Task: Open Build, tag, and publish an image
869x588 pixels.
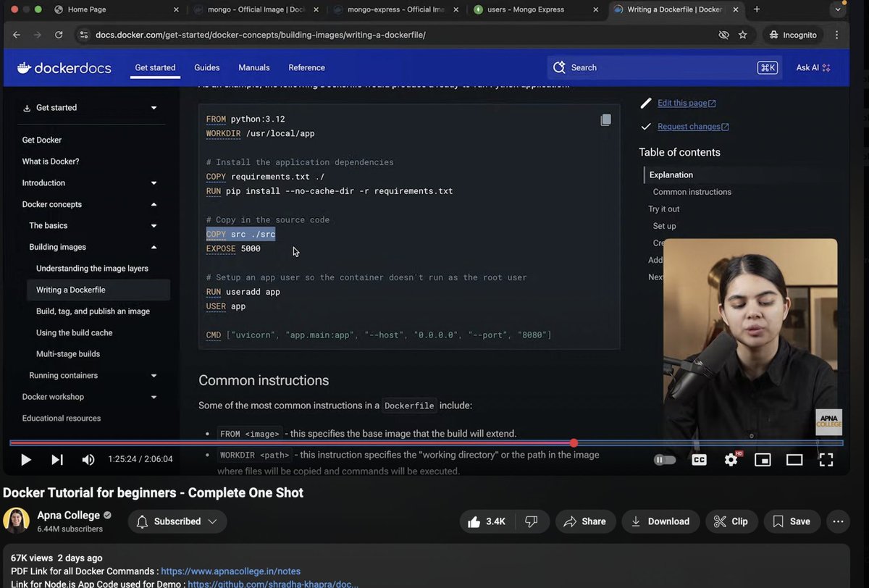Action: pos(93,311)
